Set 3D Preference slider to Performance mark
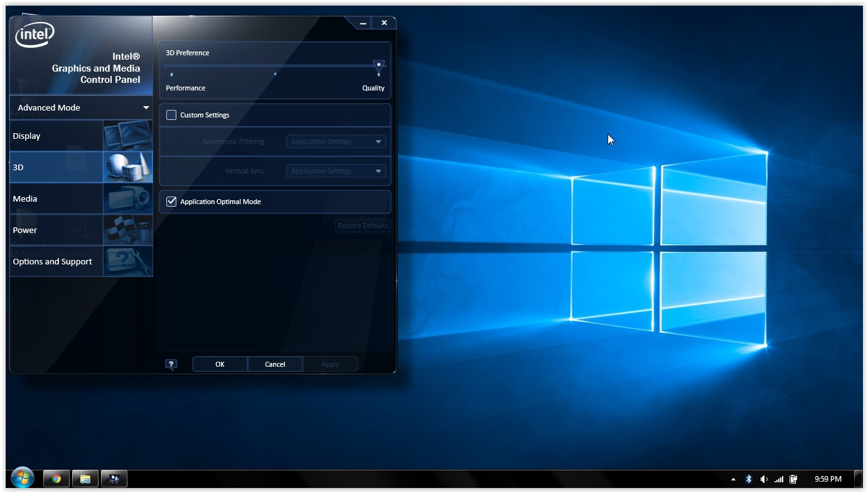This screenshot has height=493, width=868. (x=171, y=74)
